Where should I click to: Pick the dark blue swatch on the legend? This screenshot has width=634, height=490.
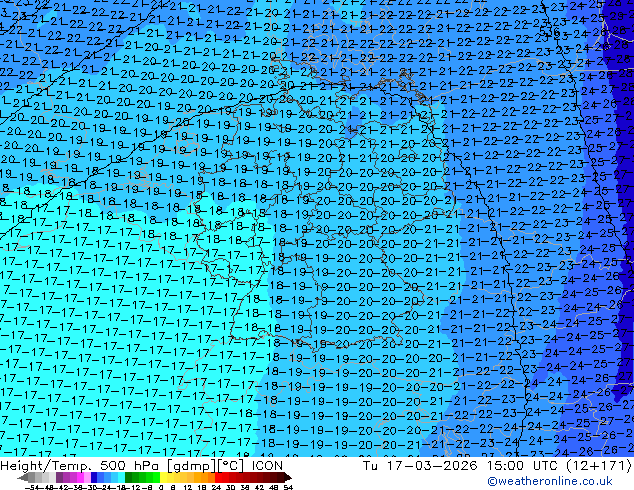point(94,477)
